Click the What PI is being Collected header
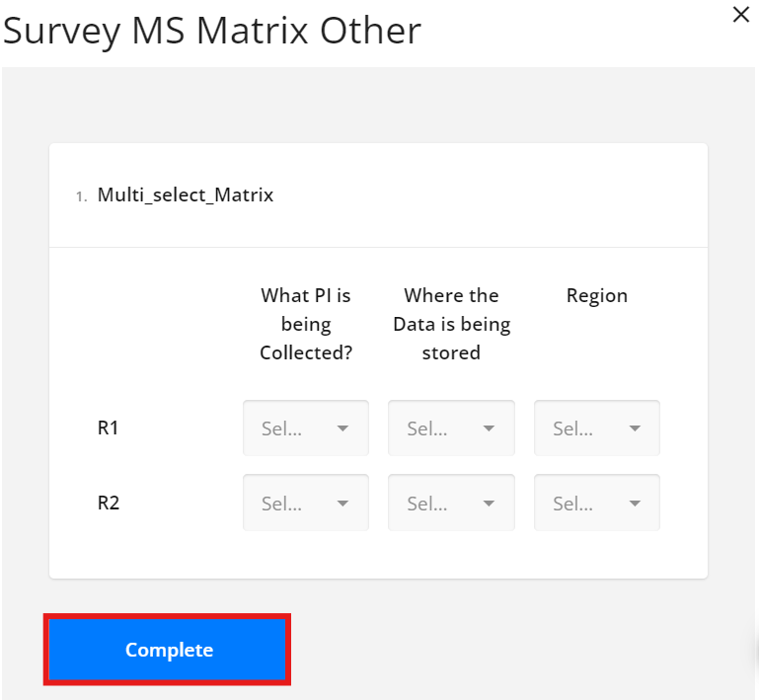 coord(306,324)
